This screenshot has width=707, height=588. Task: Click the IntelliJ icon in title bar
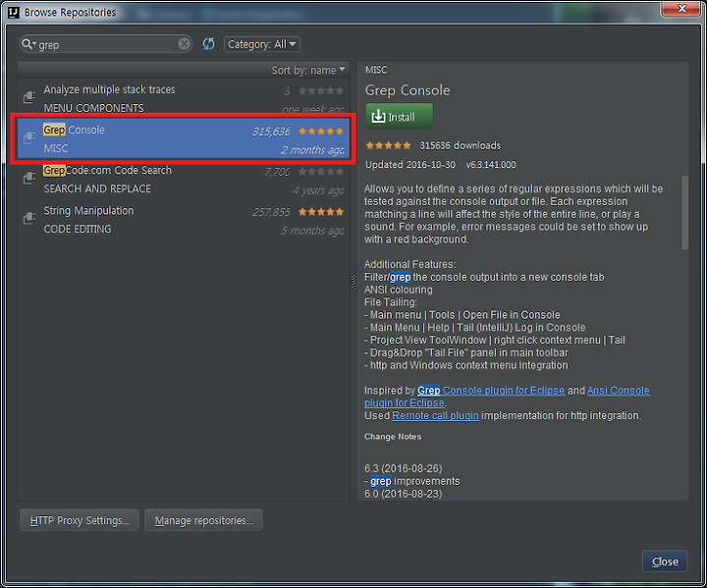click(14, 12)
